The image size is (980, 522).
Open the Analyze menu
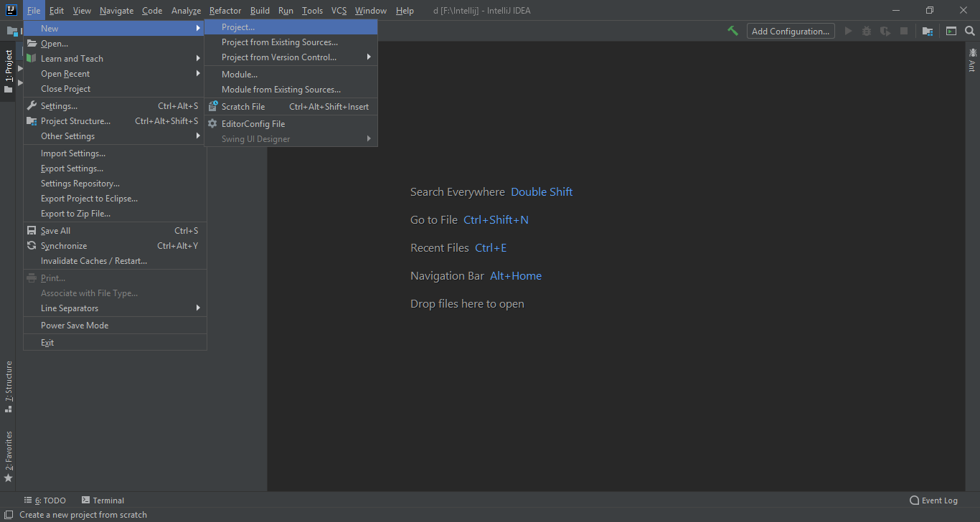coord(186,11)
